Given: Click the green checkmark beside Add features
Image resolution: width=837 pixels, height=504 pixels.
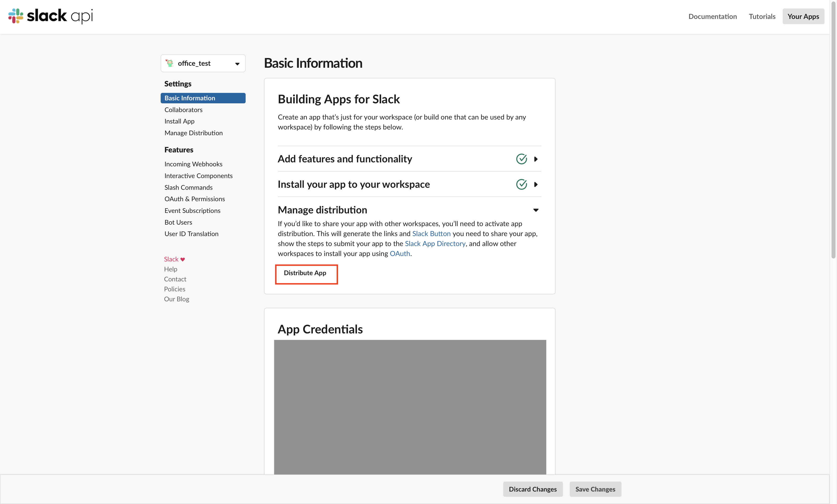Looking at the screenshot, I should tap(521, 159).
